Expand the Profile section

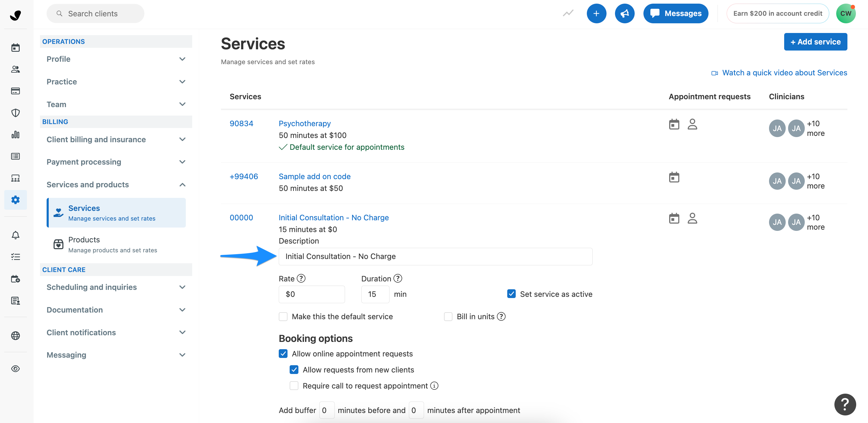(x=116, y=59)
